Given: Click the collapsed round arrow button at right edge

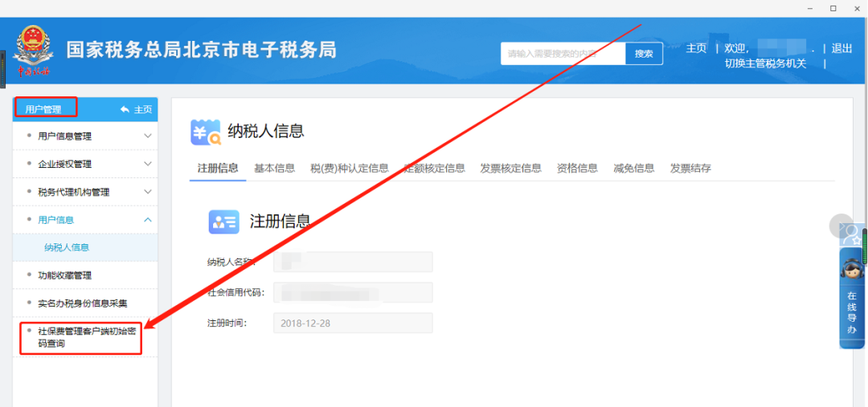Looking at the screenshot, I should 841,225.
